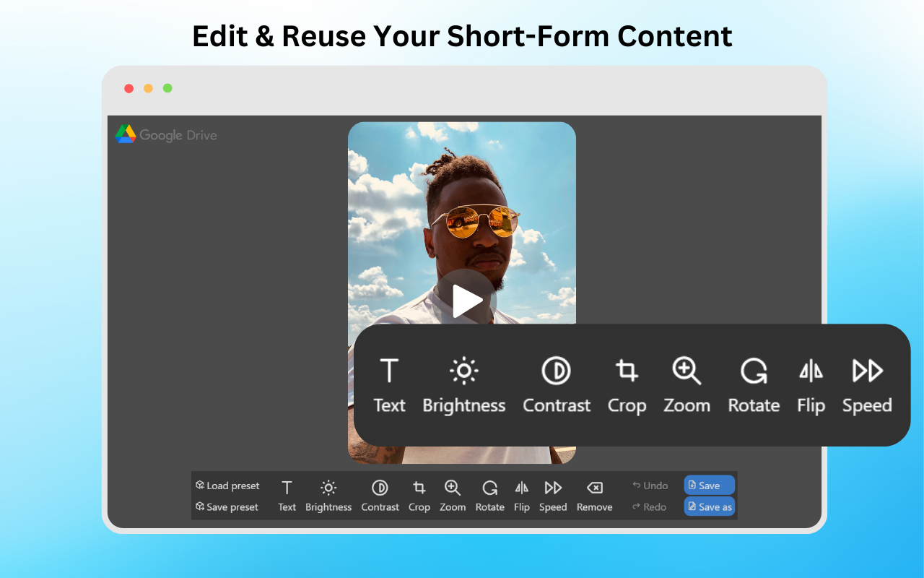Activate the Crop tool

627,385
